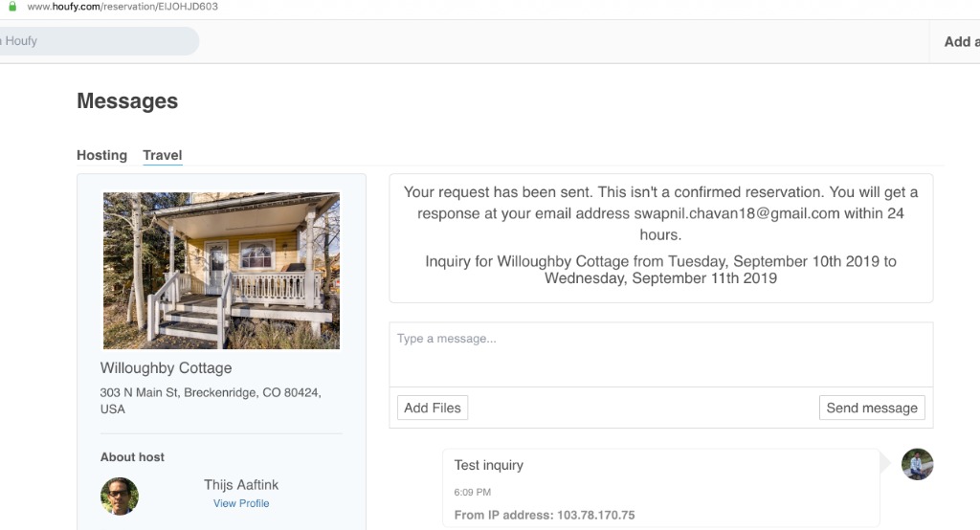Click the houfy.com reservation URL in address bar
Screen dimensions: 980x530
[x=122, y=7]
